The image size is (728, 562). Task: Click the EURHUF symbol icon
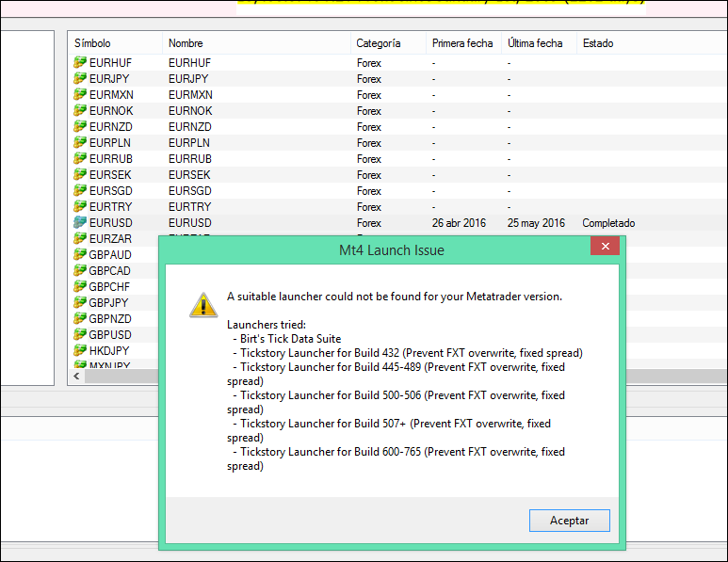pos(80,63)
